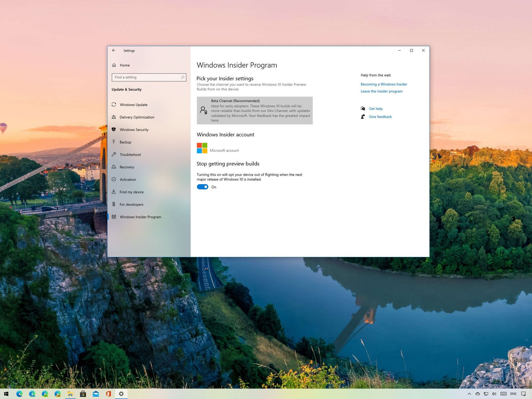Open Delivery Optimization from the sidebar icon

114,117
